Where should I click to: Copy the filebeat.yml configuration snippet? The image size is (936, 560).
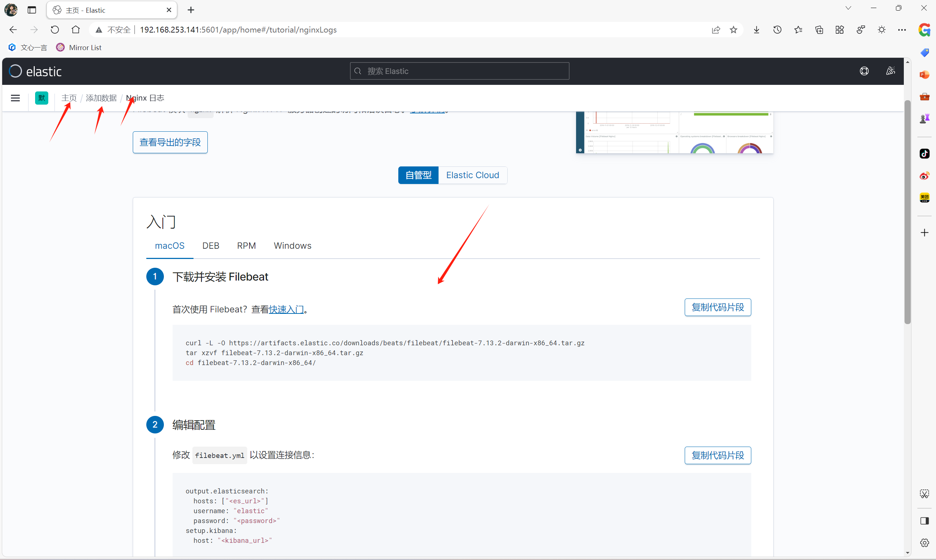pos(718,455)
